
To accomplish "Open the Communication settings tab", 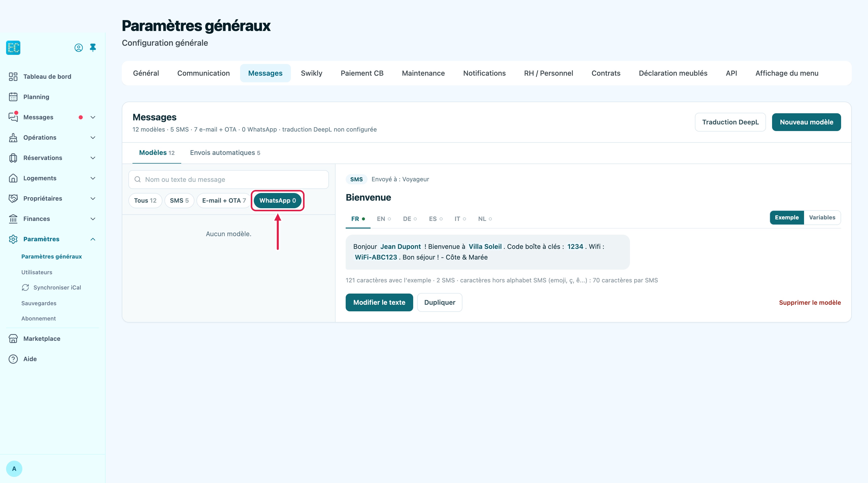I will click(x=204, y=73).
